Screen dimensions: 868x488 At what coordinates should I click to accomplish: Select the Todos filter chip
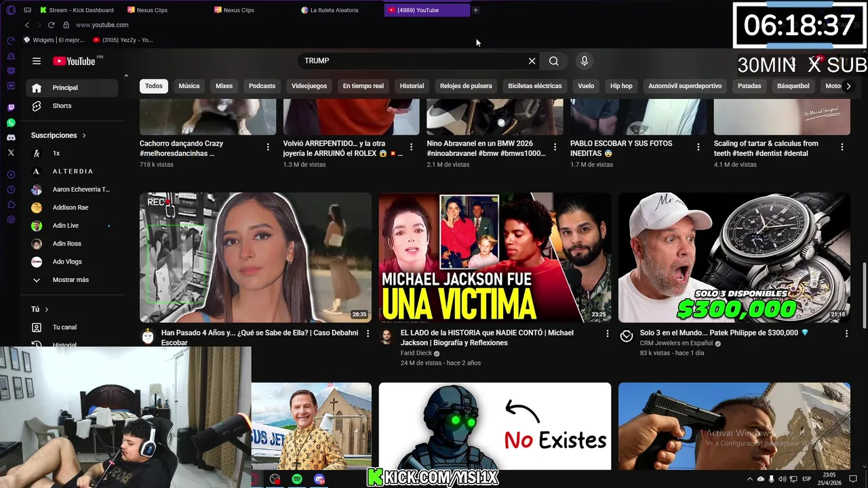(154, 86)
